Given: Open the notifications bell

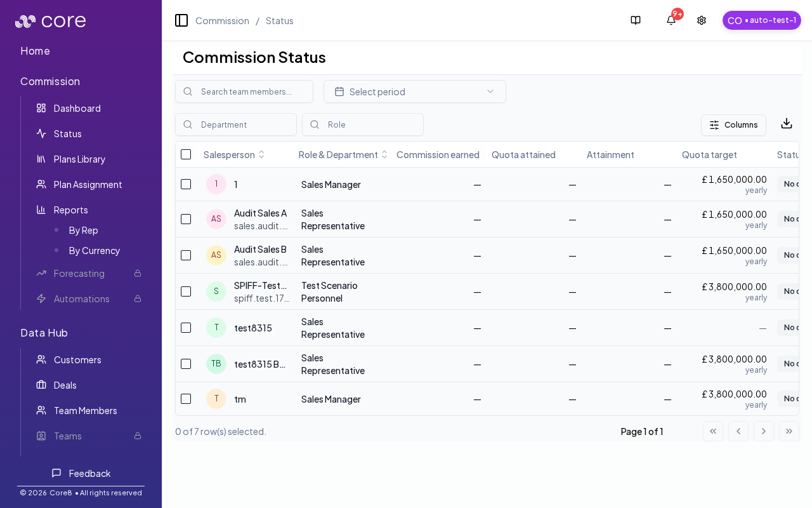Looking at the screenshot, I should [671, 20].
